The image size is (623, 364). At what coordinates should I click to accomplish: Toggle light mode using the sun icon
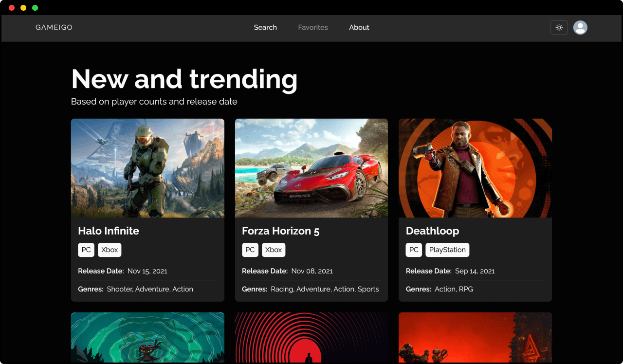pyautogui.click(x=559, y=27)
